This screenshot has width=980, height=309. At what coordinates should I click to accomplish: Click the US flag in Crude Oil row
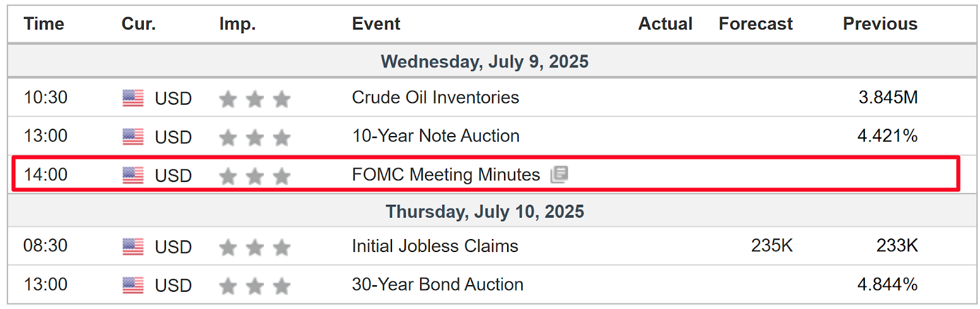(x=133, y=98)
